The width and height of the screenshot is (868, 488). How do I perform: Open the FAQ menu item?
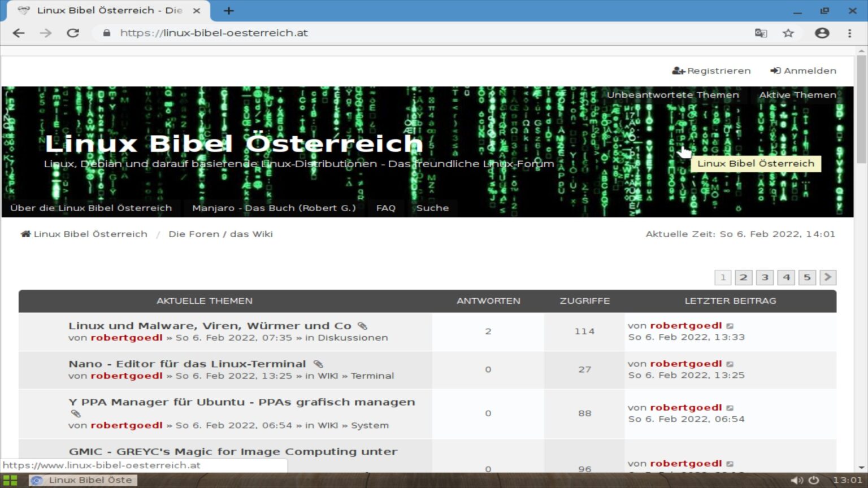(x=385, y=208)
